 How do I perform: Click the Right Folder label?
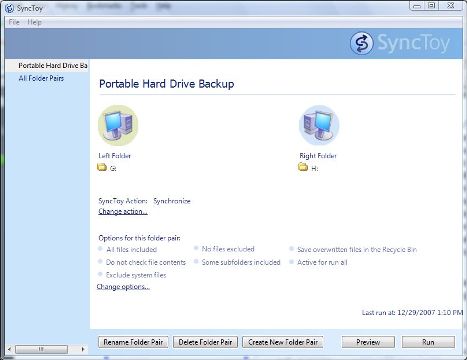[x=318, y=156]
